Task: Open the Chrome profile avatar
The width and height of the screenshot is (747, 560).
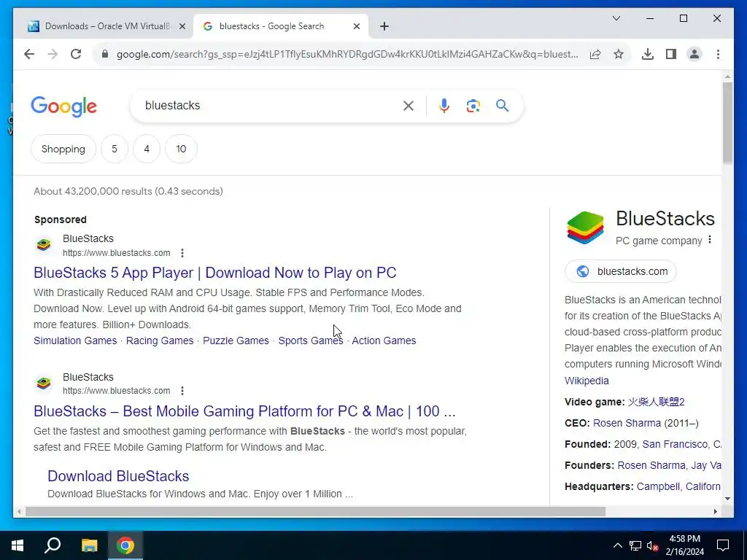Action: (x=694, y=54)
